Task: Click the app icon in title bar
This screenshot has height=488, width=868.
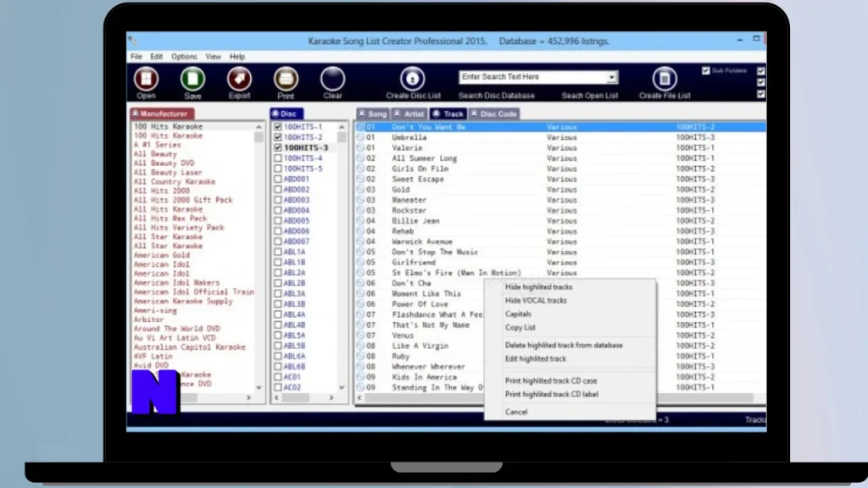Action: point(131,41)
